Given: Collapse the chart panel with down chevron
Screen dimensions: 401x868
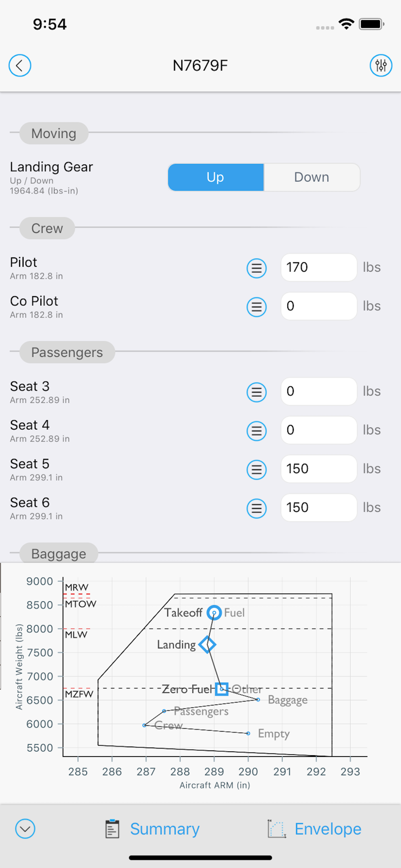Looking at the screenshot, I should coord(25,829).
